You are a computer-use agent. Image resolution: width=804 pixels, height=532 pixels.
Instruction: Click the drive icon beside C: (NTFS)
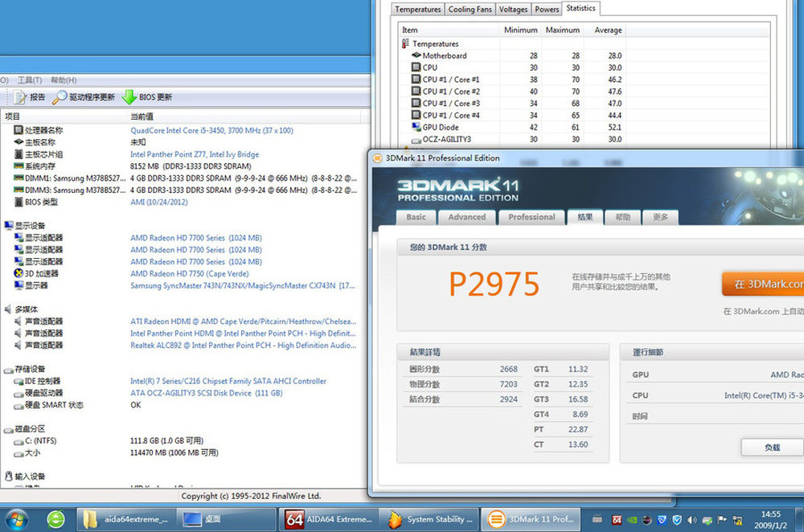point(18,441)
